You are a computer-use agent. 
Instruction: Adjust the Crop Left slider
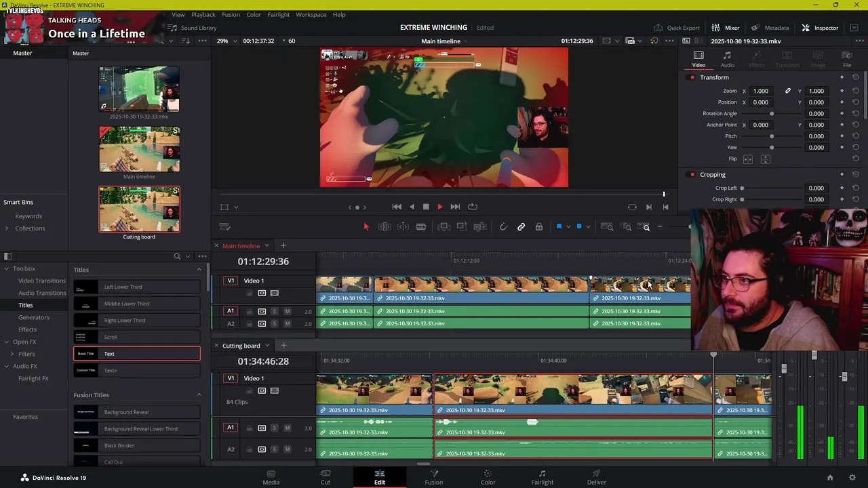point(772,188)
